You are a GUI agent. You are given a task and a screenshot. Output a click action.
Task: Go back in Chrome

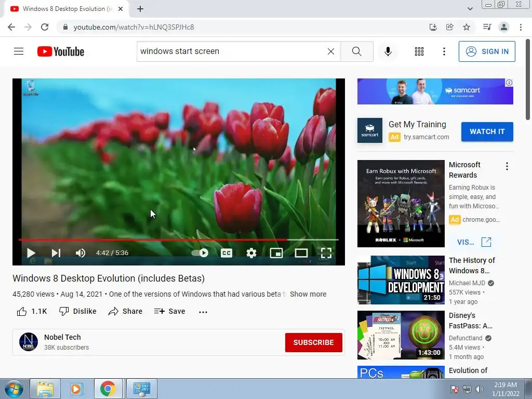click(x=11, y=27)
